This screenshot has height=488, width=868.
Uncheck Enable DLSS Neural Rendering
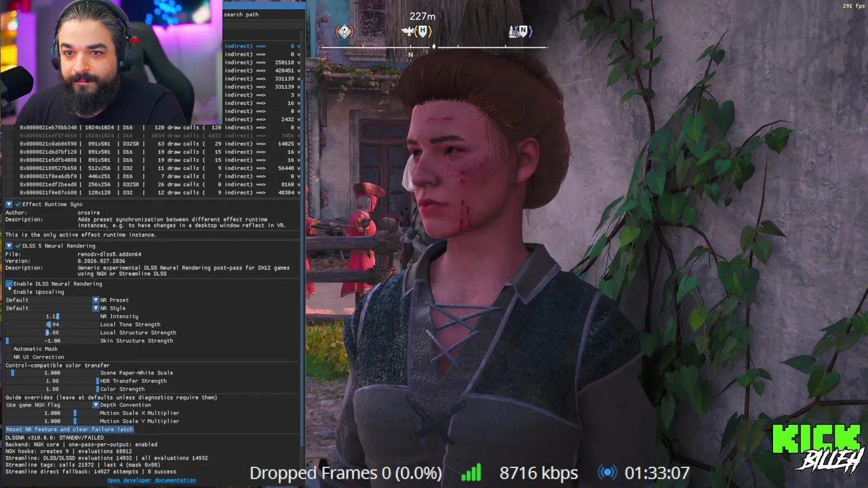tap(9, 284)
